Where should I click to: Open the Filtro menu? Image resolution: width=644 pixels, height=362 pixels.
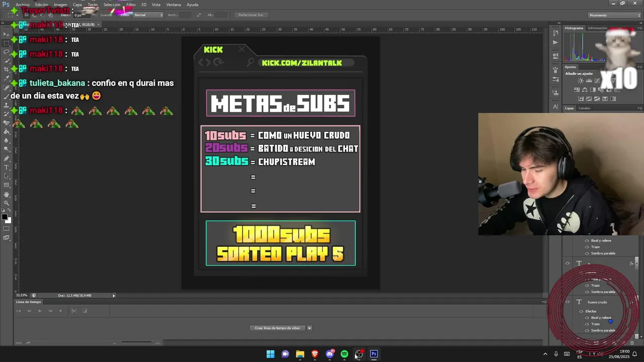tap(131, 5)
